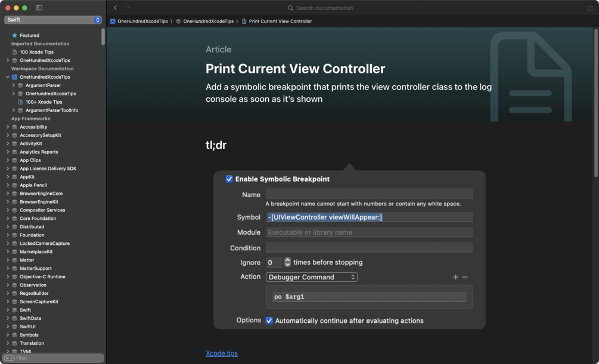
Task: Increment the Ignore count stepper
Action: coord(288,260)
